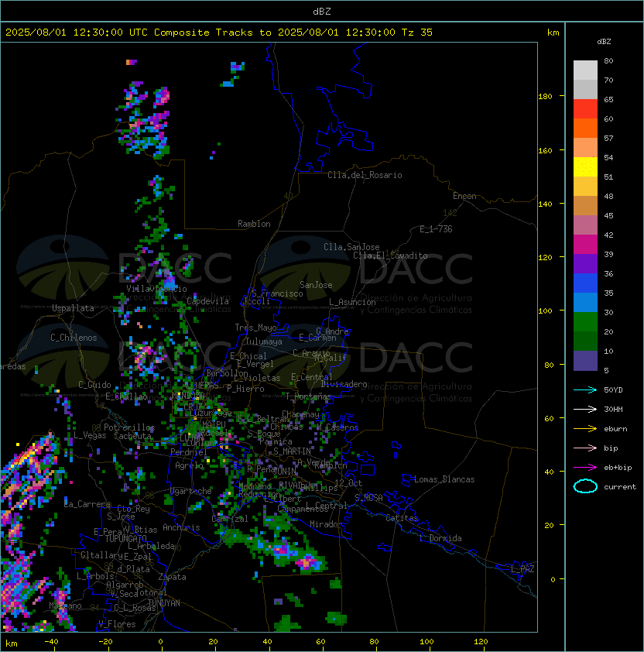Image resolution: width=644 pixels, height=652 pixels.
Task: Click the 'Ugarteche' map label
Action: pyautogui.click(x=191, y=491)
